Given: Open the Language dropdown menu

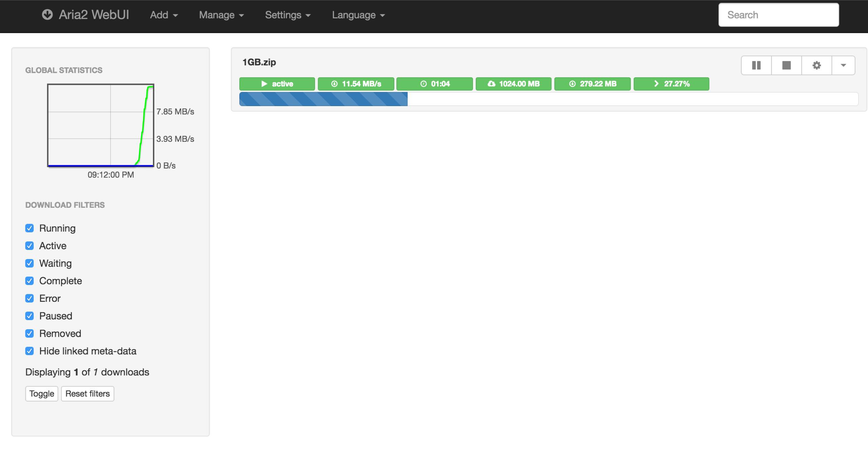Looking at the screenshot, I should point(358,15).
